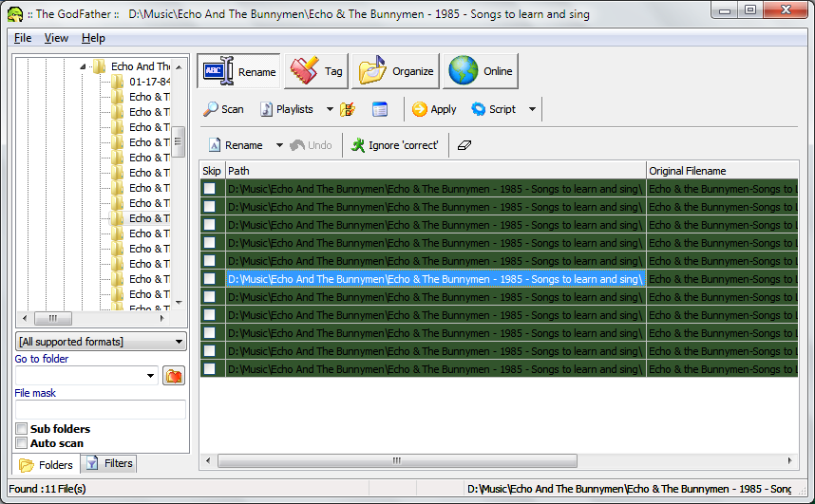Switch to the Tag mode
815x504 pixels.
coord(316,71)
